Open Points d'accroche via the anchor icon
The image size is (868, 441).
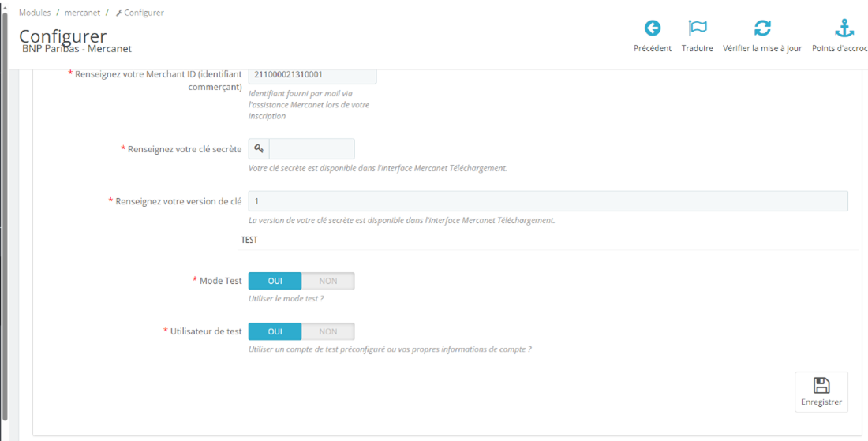coord(844,28)
